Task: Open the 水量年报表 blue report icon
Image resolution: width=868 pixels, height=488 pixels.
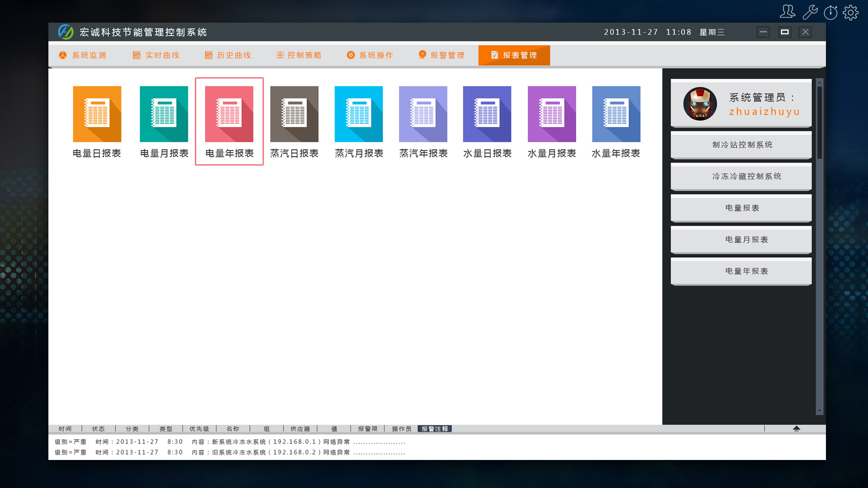Action: click(616, 114)
